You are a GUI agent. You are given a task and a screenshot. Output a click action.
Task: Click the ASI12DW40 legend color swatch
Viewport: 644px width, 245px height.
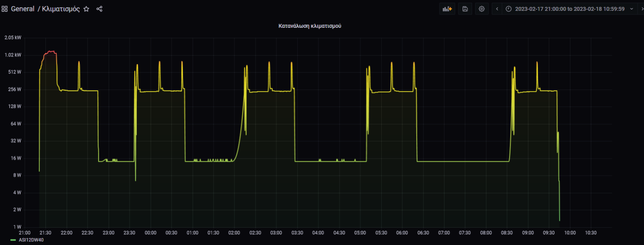point(13,240)
